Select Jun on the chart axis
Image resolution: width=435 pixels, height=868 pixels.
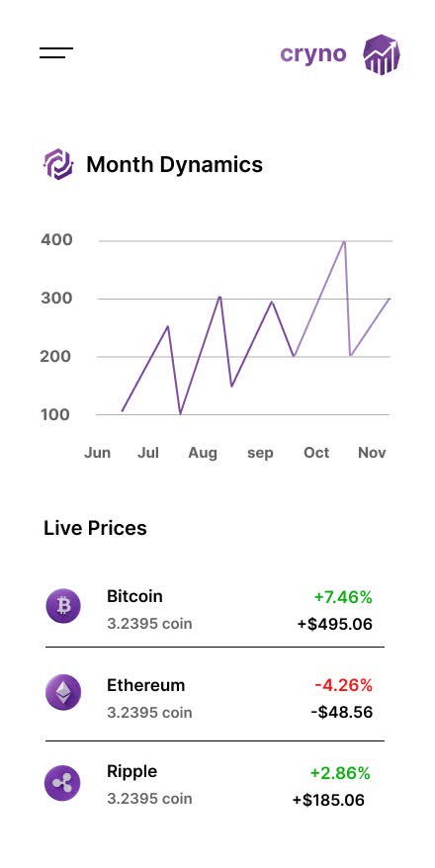(98, 453)
